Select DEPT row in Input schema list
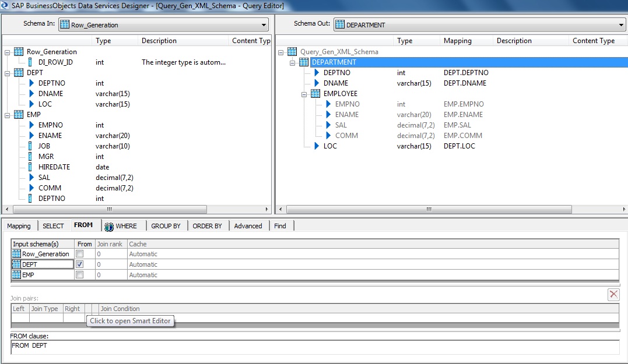 coord(43,264)
